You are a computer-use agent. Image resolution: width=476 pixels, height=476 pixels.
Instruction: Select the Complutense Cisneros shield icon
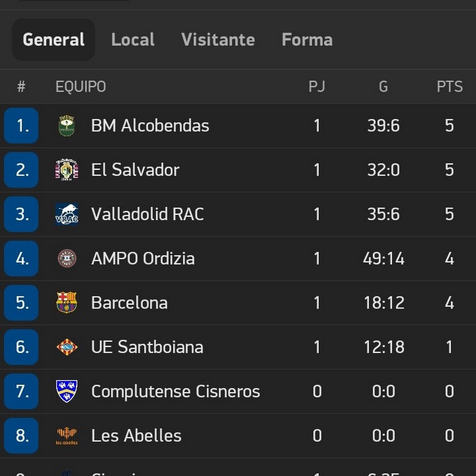click(x=67, y=391)
